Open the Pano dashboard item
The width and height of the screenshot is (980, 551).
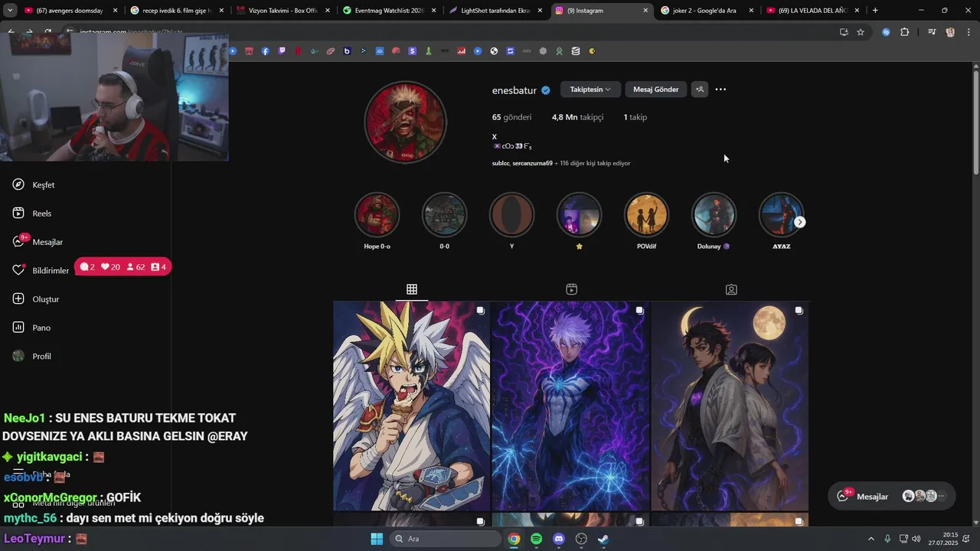(31, 328)
